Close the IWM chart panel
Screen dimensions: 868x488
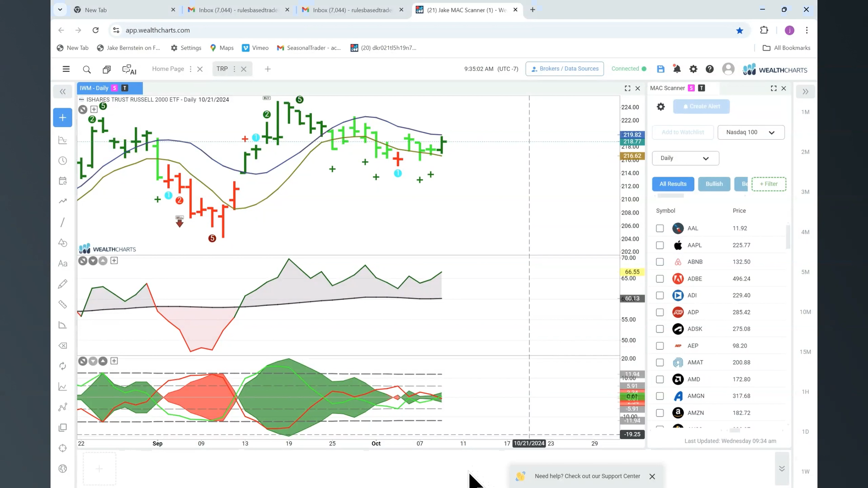pos(638,89)
